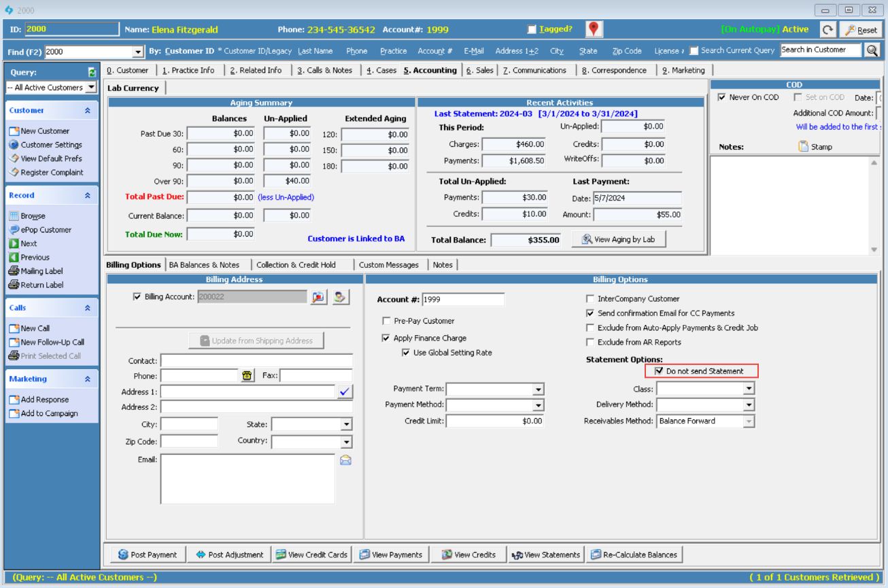
Task: Open the Class dropdown
Action: [x=749, y=389]
